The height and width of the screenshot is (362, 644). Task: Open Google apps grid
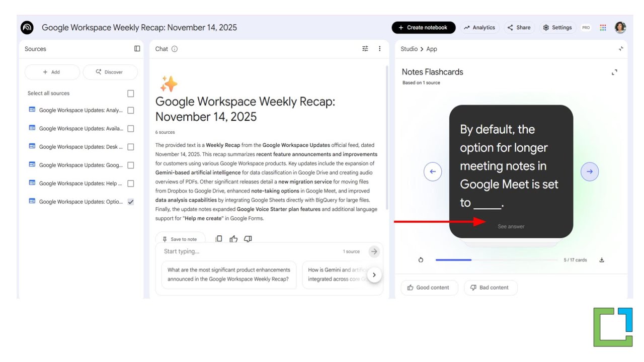coord(603,28)
